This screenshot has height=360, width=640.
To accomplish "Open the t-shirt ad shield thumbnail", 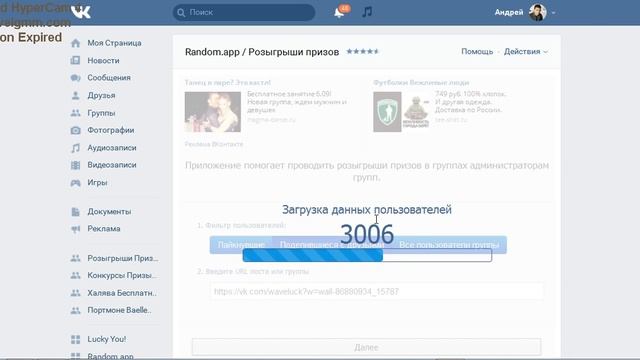I will (387, 112).
